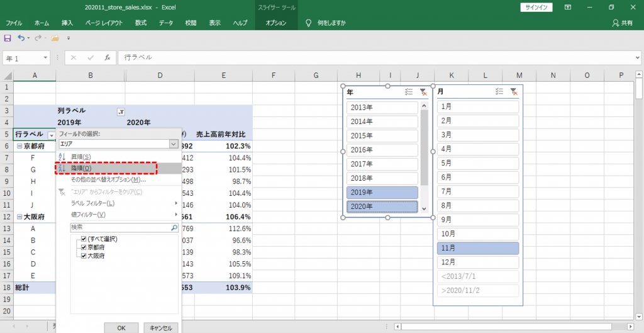Open the 挿入 ribbon tab
This screenshot has height=333, width=644.
tap(67, 23)
